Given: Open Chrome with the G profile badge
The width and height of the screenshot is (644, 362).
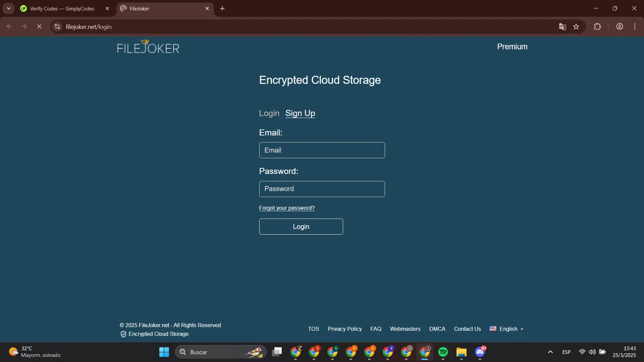Looking at the screenshot, I should (x=333, y=352).
